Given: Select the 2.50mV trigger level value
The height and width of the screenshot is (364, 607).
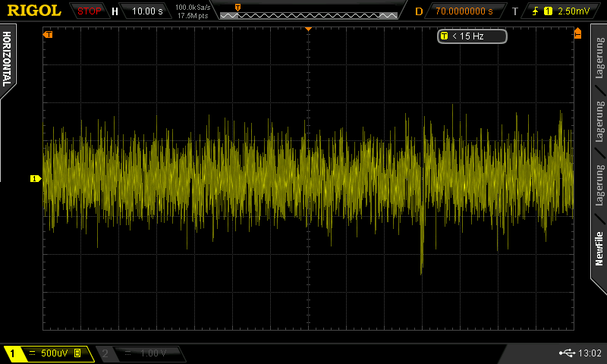Looking at the screenshot, I should point(574,11).
